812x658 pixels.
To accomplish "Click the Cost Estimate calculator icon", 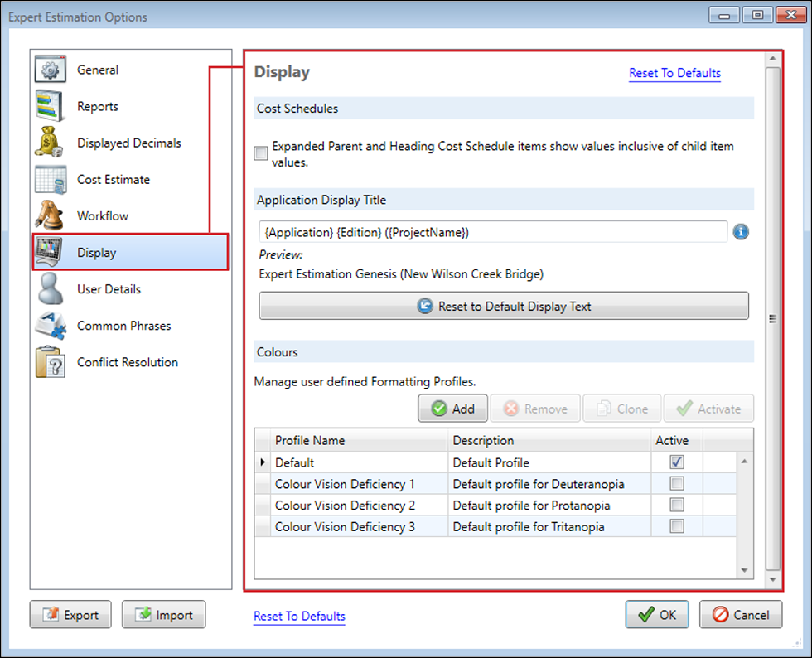I will [50, 180].
